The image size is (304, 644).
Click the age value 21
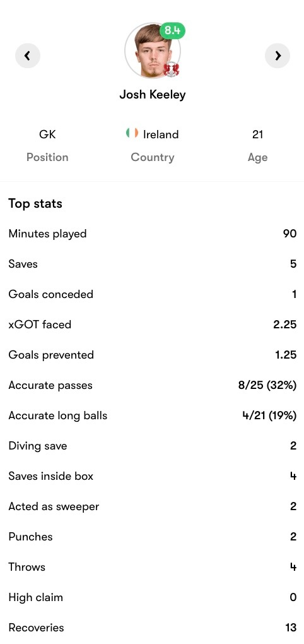[257, 134]
